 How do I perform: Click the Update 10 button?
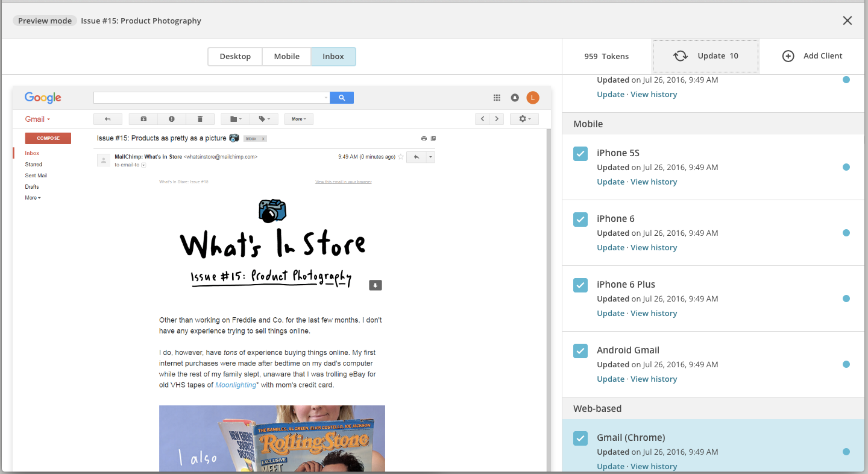coord(705,55)
